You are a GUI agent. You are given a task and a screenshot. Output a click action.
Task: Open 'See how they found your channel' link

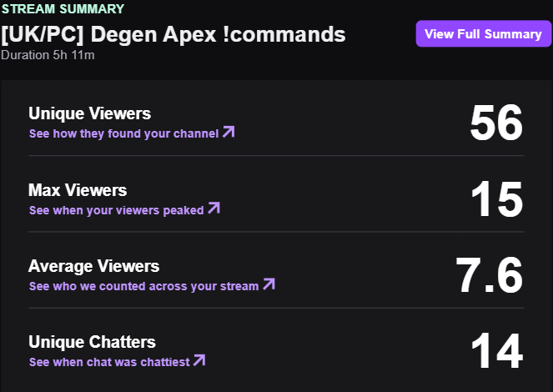point(123,133)
